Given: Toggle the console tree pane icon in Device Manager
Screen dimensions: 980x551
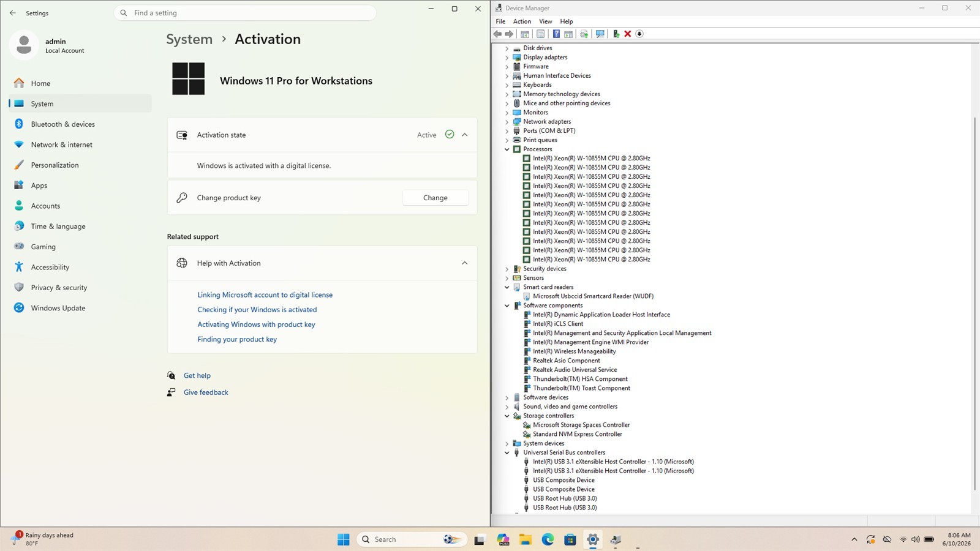Looking at the screenshot, I should 525,34.
